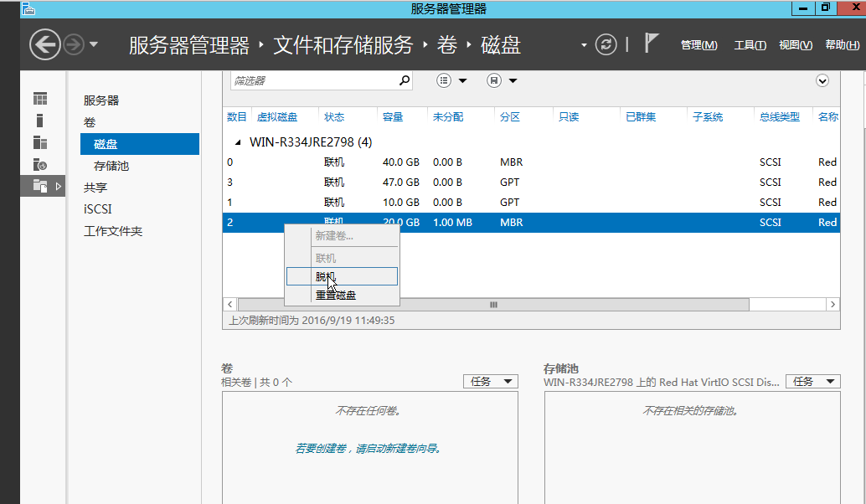Expand the WIN-R334JRE2798 disk group
Image resolution: width=866 pixels, height=504 pixels.
pyautogui.click(x=239, y=141)
